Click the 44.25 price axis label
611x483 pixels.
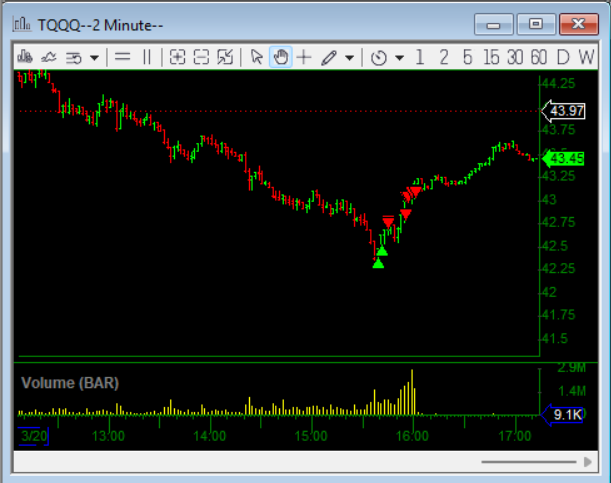(x=558, y=83)
